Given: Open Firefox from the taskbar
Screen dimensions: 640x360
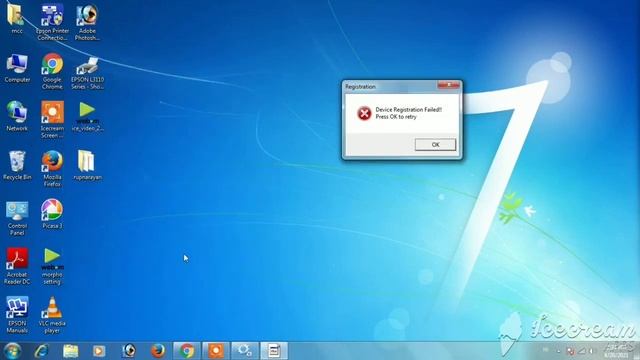Looking at the screenshot, I should (158, 351).
